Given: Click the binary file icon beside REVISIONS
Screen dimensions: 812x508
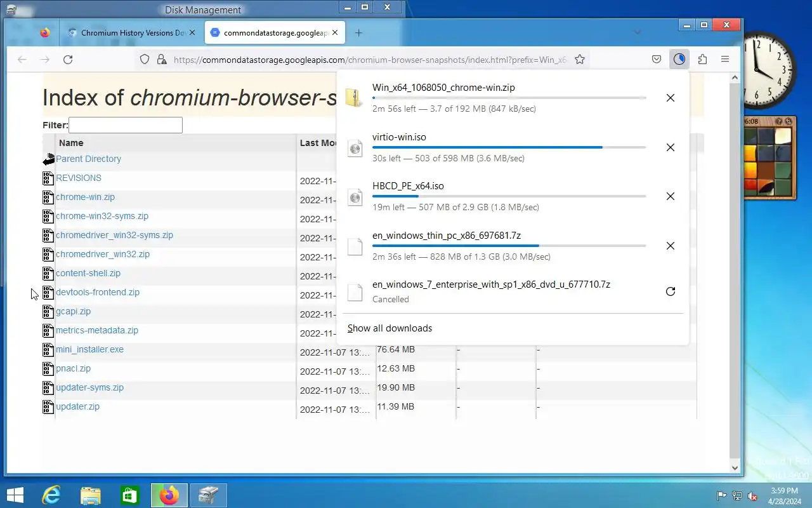Looking at the screenshot, I should pos(48,178).
